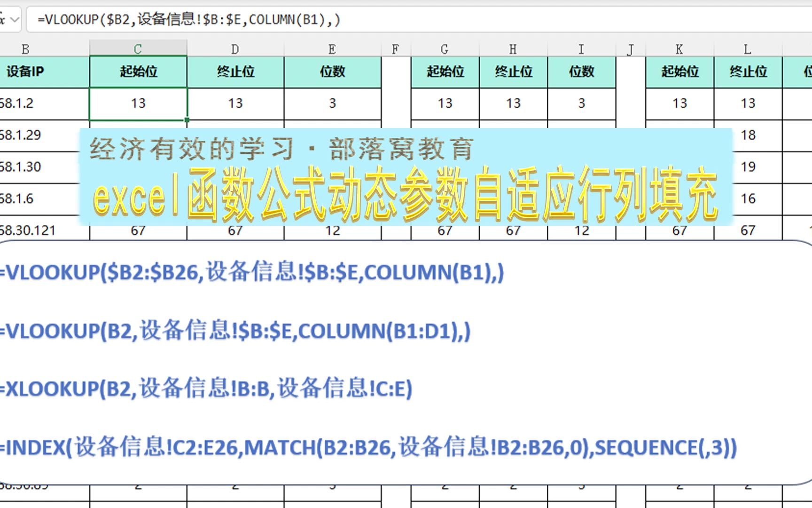This screenshot has height=508, width=812.
Task: Click the IP cell ending in 58.30.121
Action: point(45,230)
